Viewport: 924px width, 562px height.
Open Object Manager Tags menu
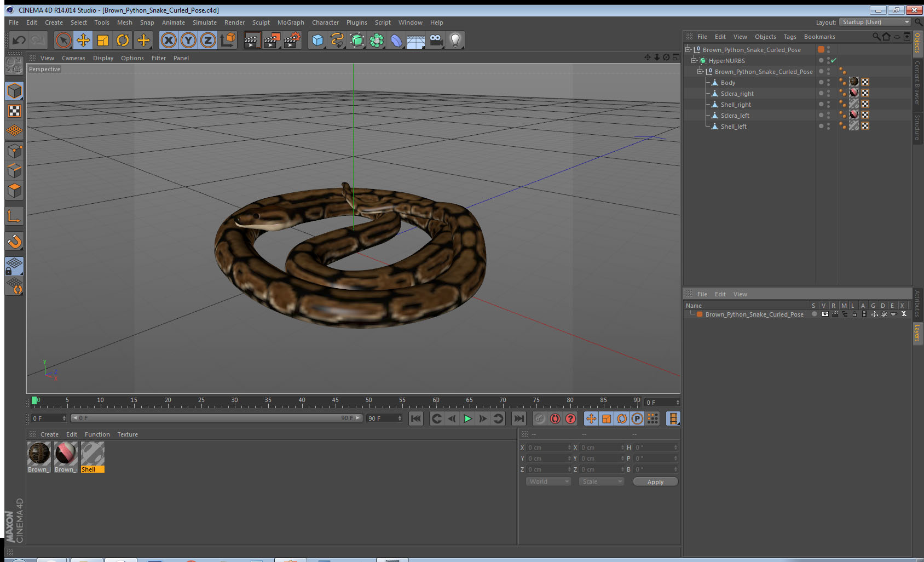coord(789,37)
